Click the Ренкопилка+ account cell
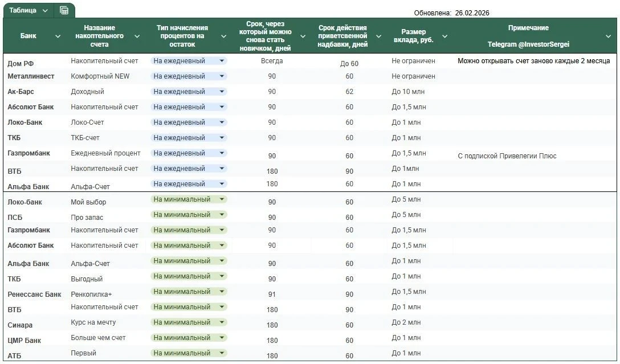Image resolution: width=620 pixels, height=364 pixels. pos(91,295)
